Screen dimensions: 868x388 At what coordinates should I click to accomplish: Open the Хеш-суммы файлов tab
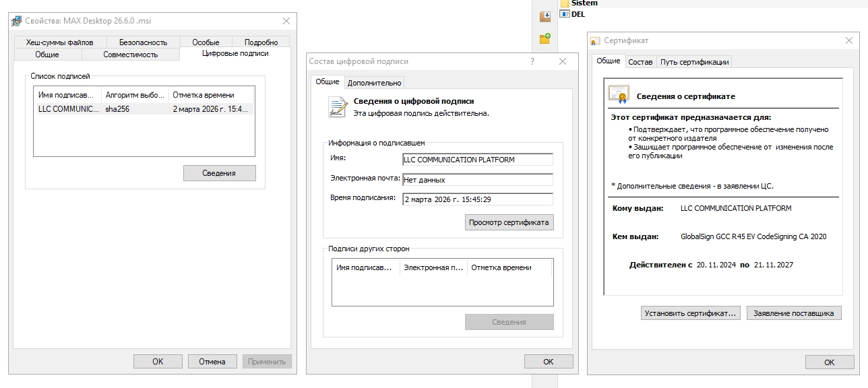pos(61,42)
